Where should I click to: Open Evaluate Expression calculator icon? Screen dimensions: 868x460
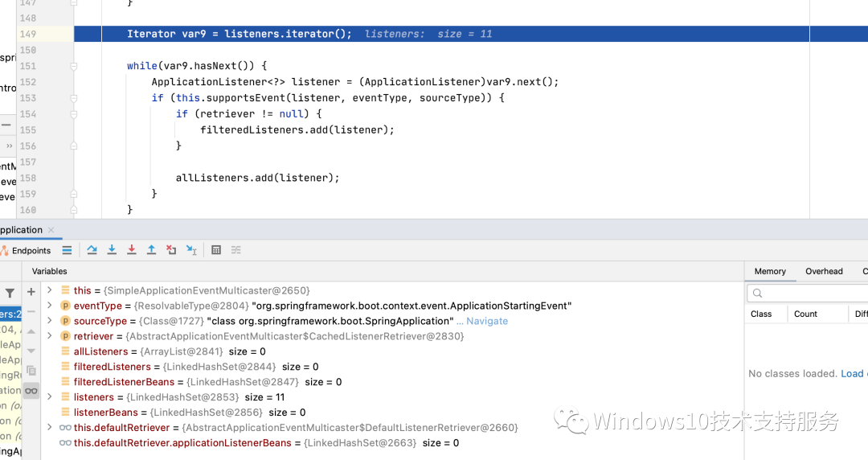click(x=216, y=250)
